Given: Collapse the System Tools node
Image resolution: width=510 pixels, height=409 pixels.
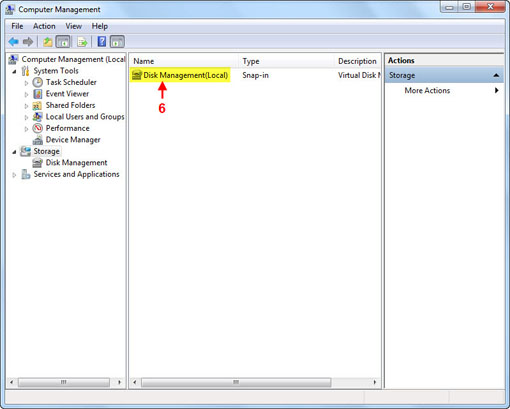Looking at the screenshot, I should pyautogui.click(x=14, y=71).
